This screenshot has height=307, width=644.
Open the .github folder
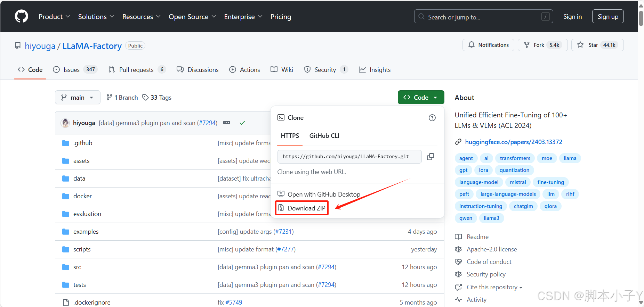click(83, 143)
